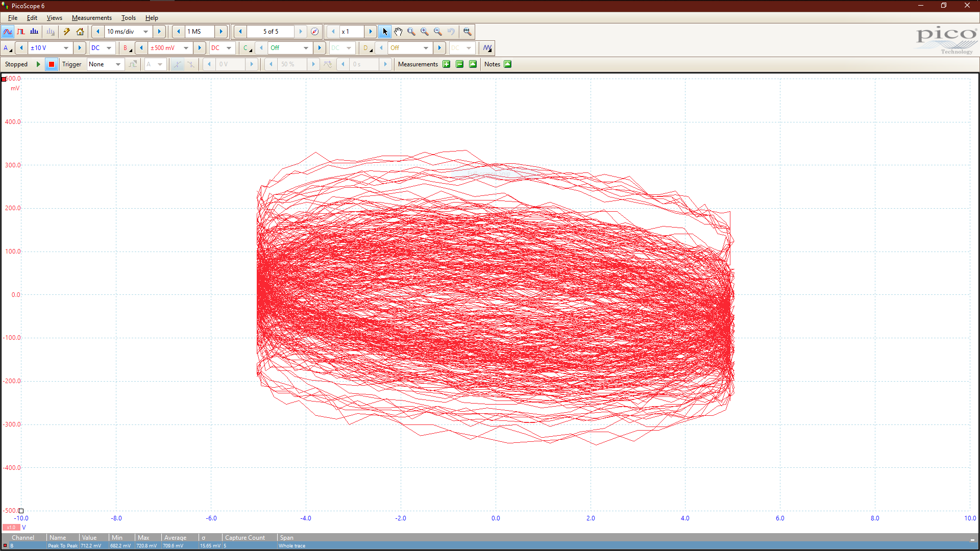Select the Hand pan tool

tap(398, 32)
